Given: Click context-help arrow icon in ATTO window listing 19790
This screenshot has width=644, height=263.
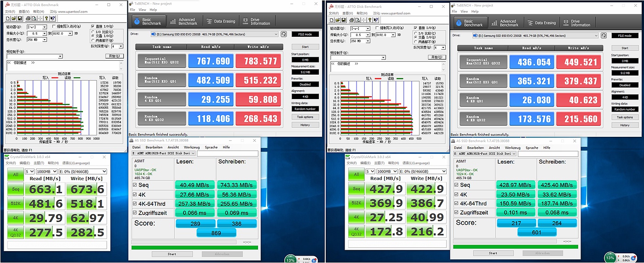Looking at the screenshot, I should (x=53, y=18).
